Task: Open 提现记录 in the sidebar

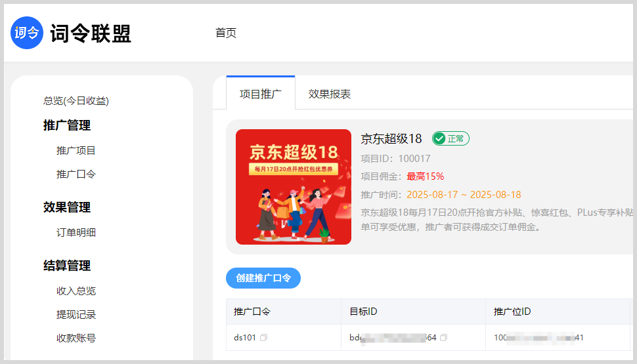Action: tap(76, 315)
